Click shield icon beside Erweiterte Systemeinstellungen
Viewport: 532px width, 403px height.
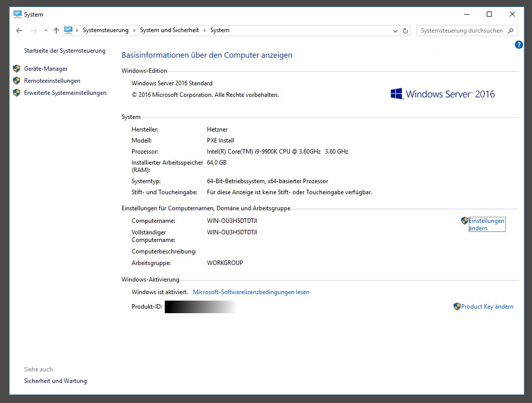[x=17, y=93]
